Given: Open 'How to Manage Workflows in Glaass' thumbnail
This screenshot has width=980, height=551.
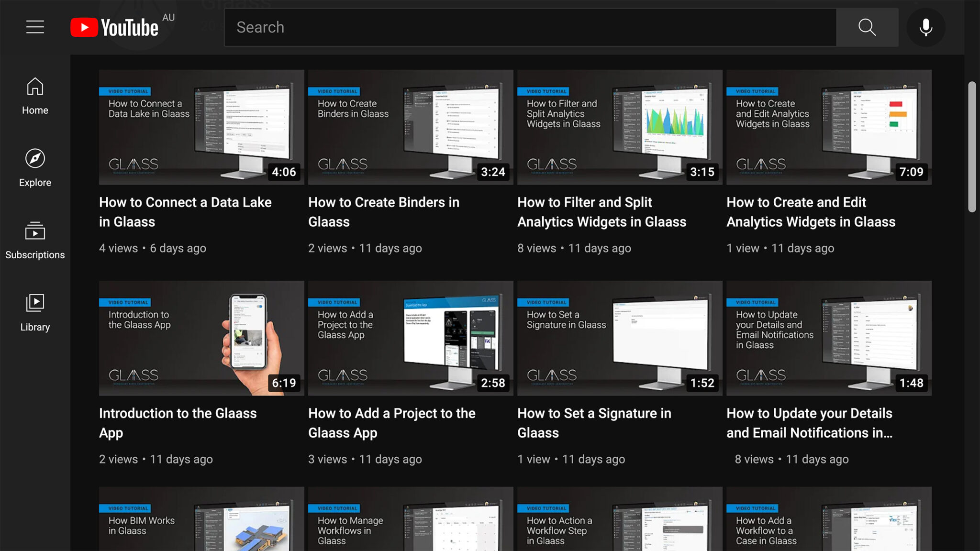Looking at the screenshot, I should 411,519.
